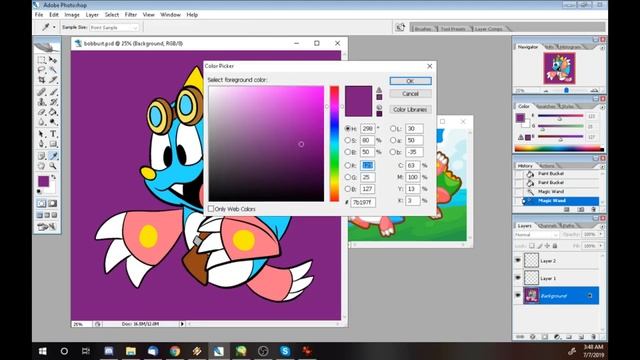Switch to Quick Mask mode
This screenshot has height=360, width=640.
pos(53,203)
